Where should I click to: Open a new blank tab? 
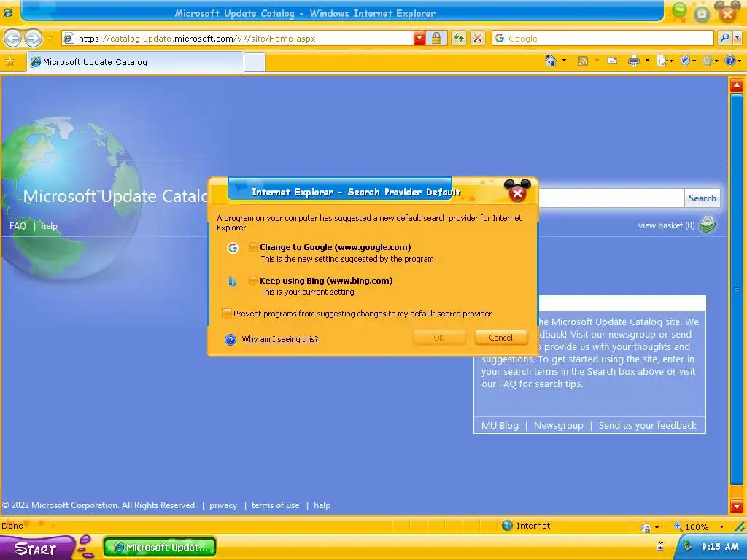[x=255, y=63]
